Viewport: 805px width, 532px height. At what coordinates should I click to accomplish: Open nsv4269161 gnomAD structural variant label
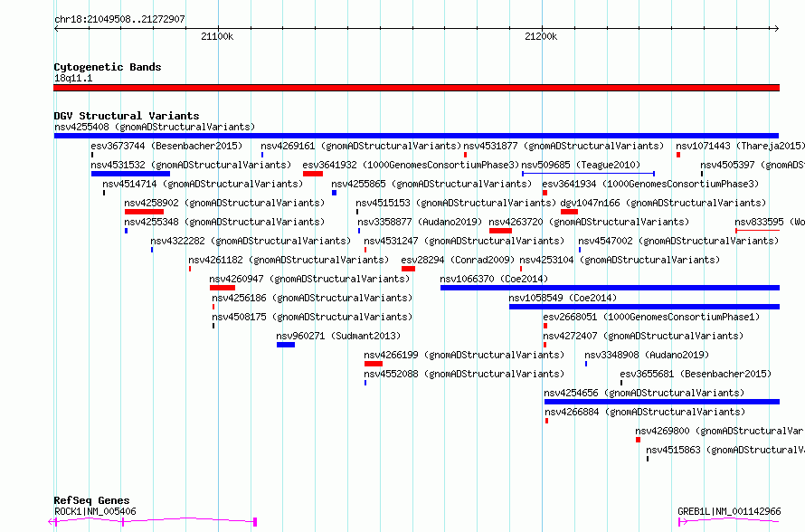[361, 146]
